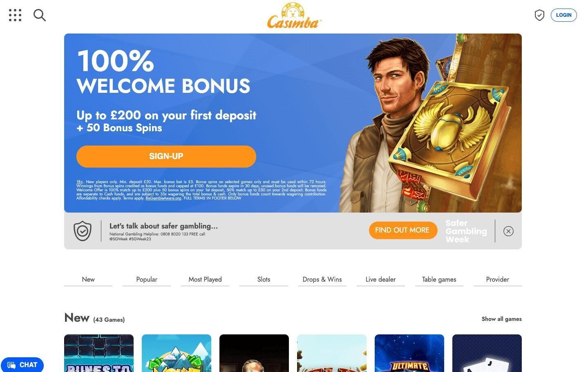
Task: Click the Casimba logo
Action: [294, 16]
